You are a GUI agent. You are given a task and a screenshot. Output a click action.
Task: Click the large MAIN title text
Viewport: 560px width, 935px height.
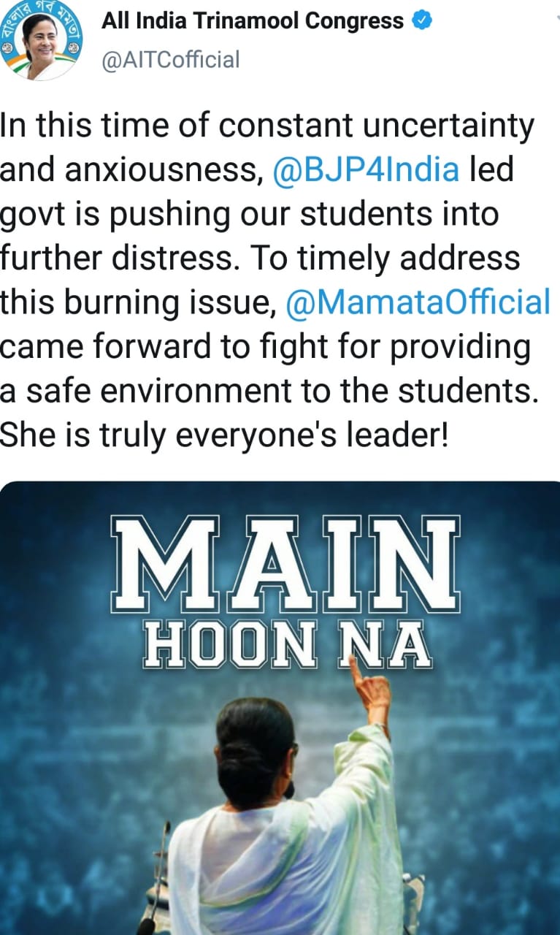(285, 564)
